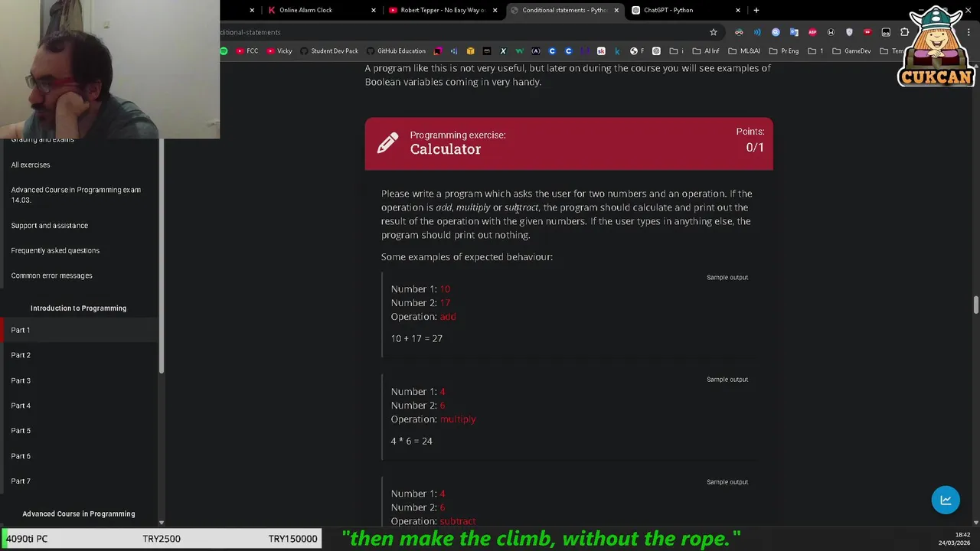Screen dimensions: 980x551
Task: Open the white 'X' bookmark icon
Action: coord(503,51)
